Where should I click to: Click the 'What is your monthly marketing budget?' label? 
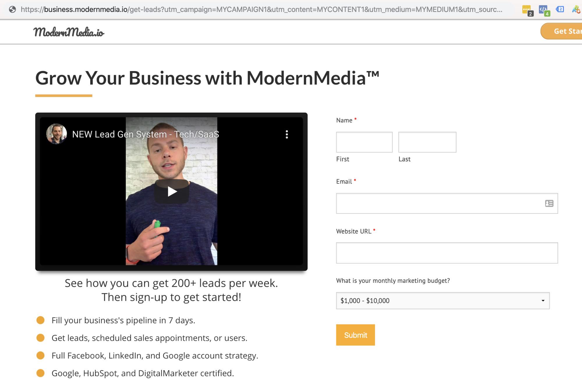[393, 280]
